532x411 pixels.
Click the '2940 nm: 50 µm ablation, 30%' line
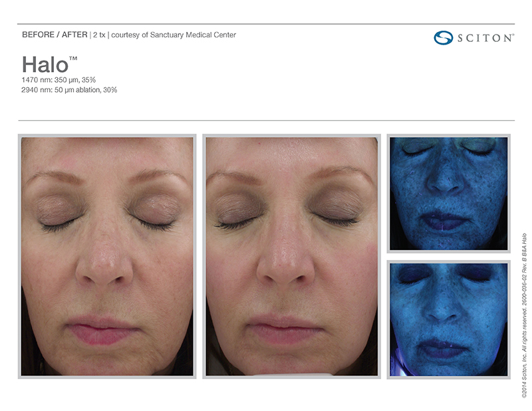[69, 90]
